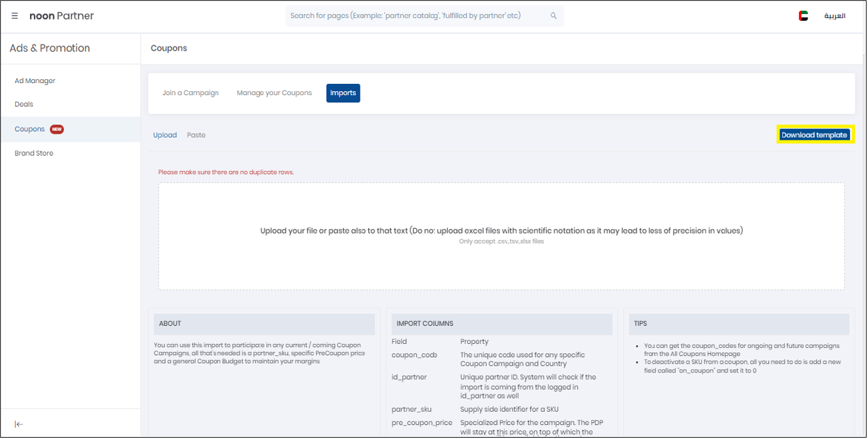This screenshot has width=868, height=439.
Task: Click the pre_coupon_price field name
Action: point(422,422)
